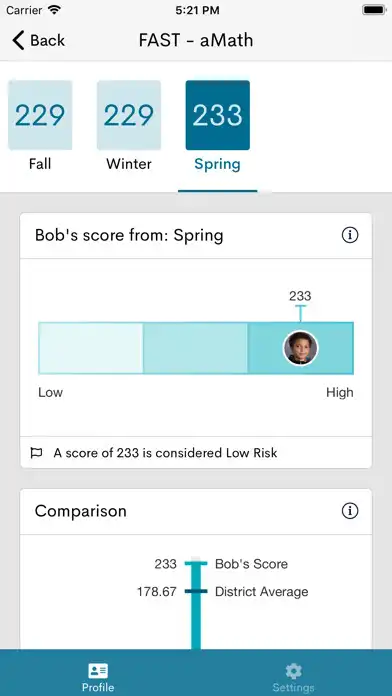Open info icon in the Comparison card
The width and height of the screenshot is (392, 696).
tap(350, 511)
